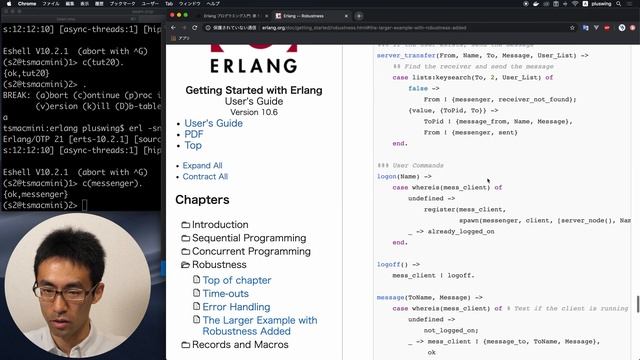Open the Error Handling section link
This screenshot has height=360, width=640.
pos(236,307)
